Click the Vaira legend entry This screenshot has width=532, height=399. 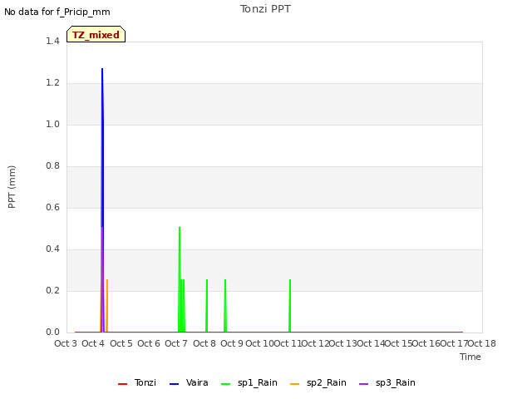coord(189,383)
